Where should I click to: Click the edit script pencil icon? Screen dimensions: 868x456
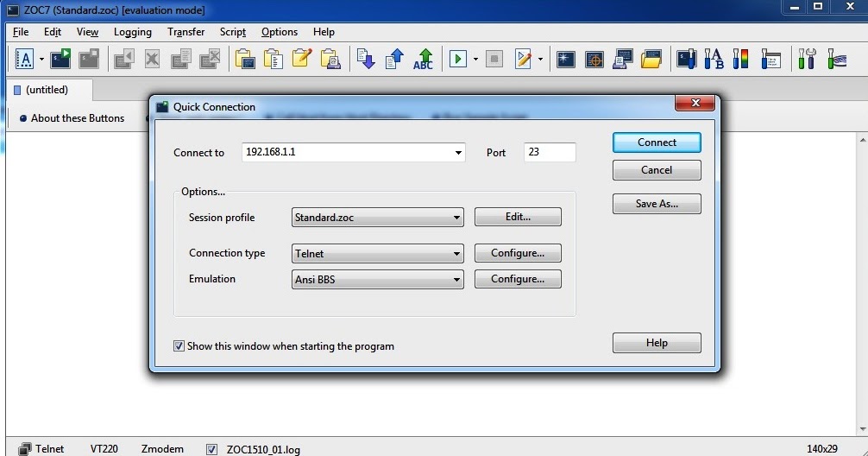[x=523, y=59]
